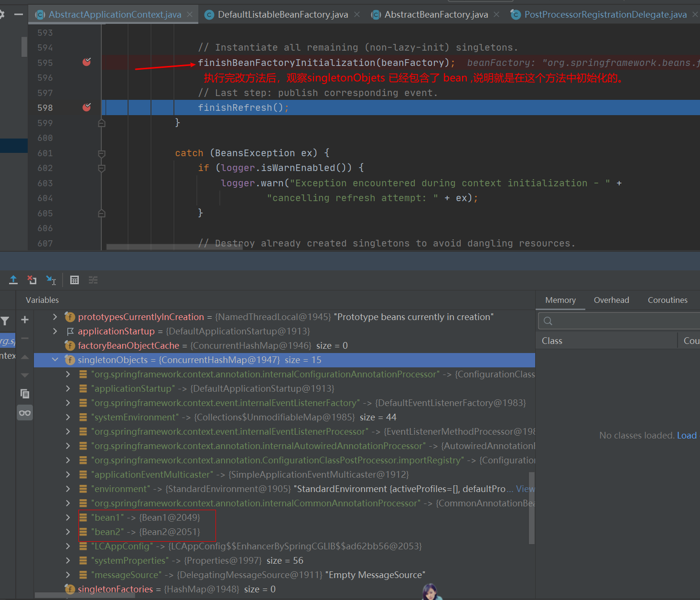Click the remove watch minus icon
The image size is (700, 600).
click(x=25, y=338)
